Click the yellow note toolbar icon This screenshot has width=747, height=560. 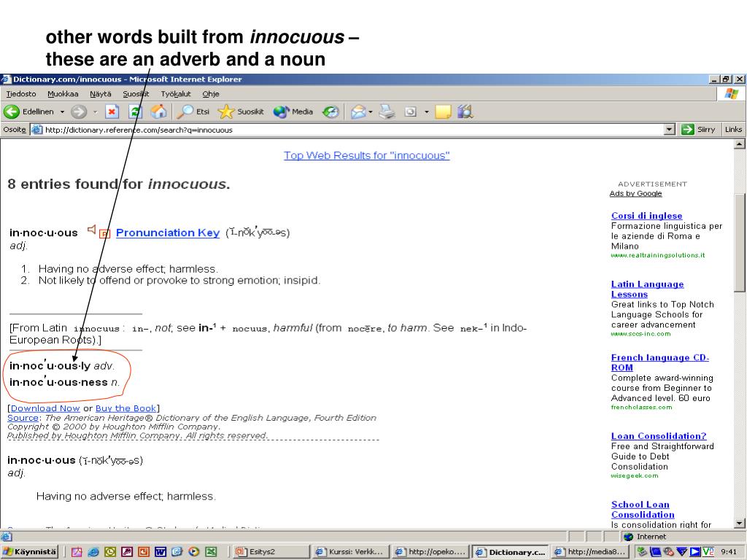pos(443,112)
